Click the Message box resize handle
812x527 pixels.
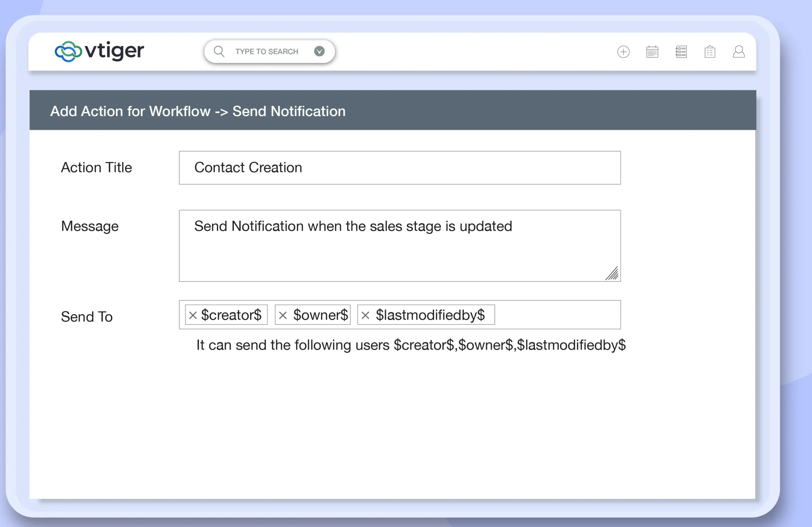click(613, 274)
